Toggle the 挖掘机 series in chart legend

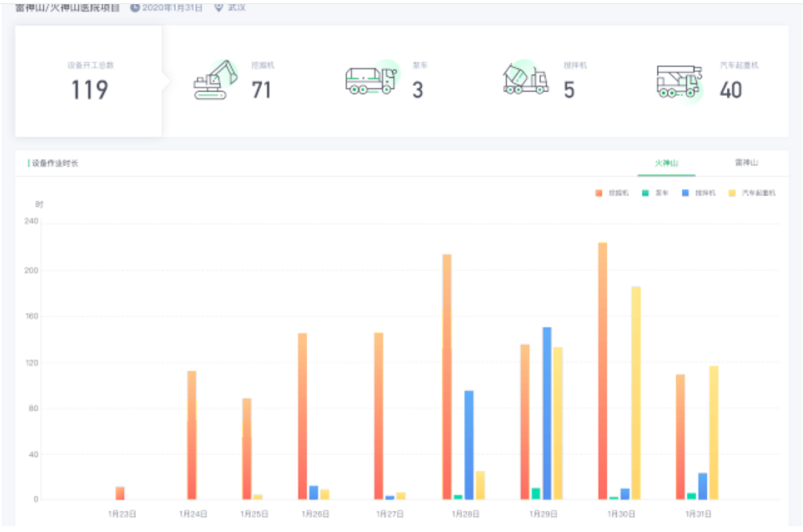click(x=612, y=193)
